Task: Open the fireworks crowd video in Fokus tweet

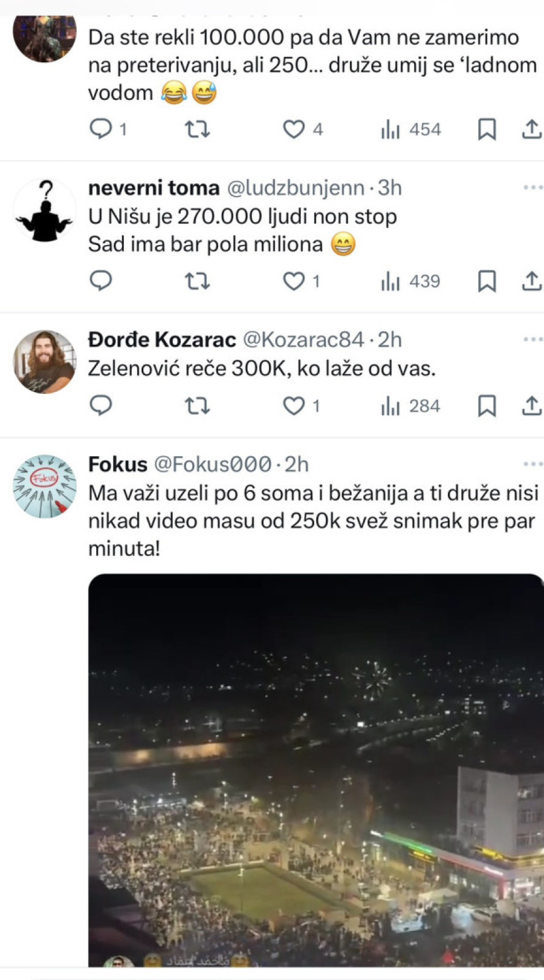Action: pyautogui.click(x=316, y=769)
